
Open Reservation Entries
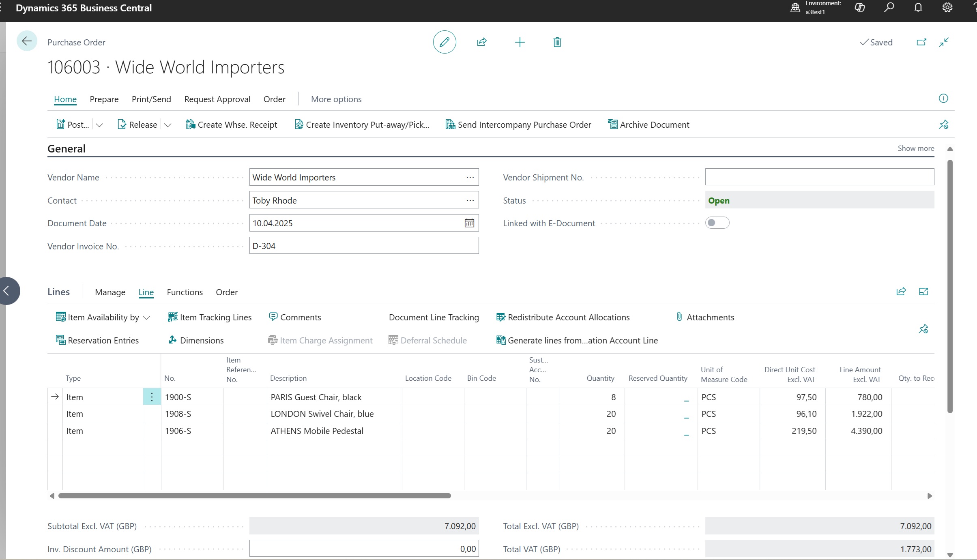[97, 340]
